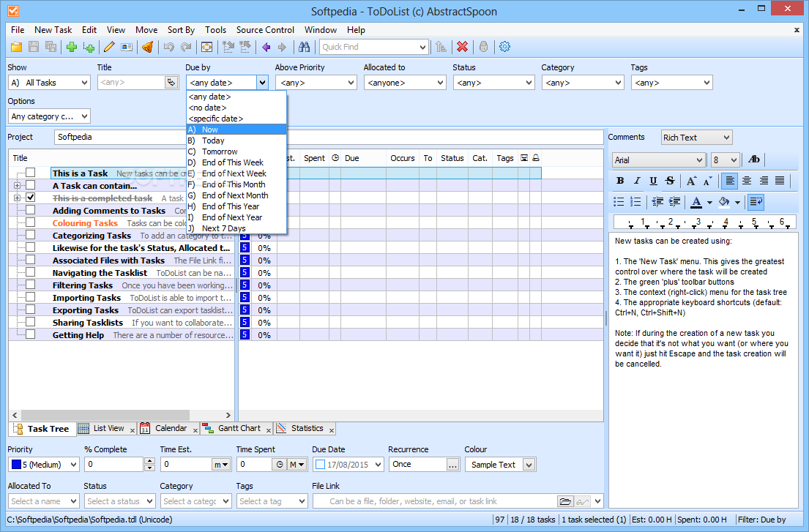
Task: Tick the checkbox for Filtering Tasks
Action: coord(30,285)
